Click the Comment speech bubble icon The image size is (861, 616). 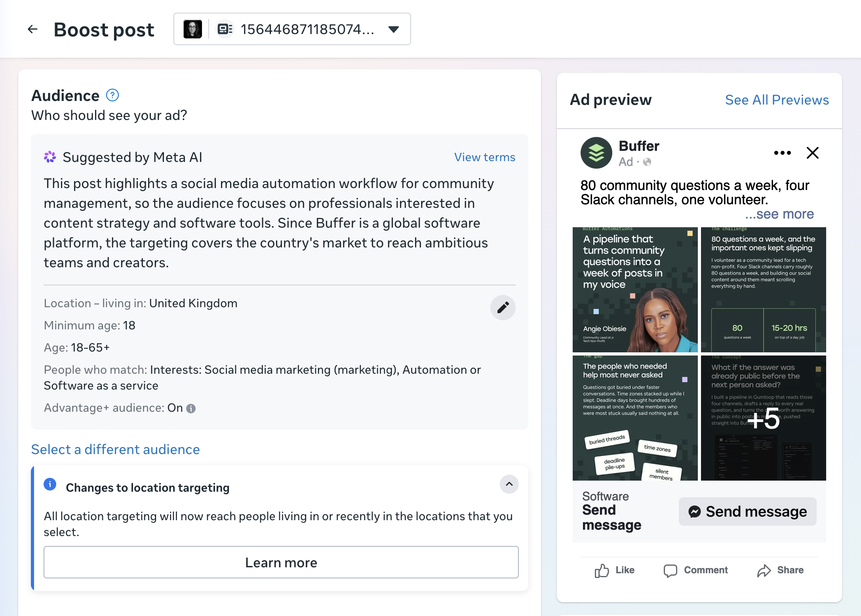(671, 570)
